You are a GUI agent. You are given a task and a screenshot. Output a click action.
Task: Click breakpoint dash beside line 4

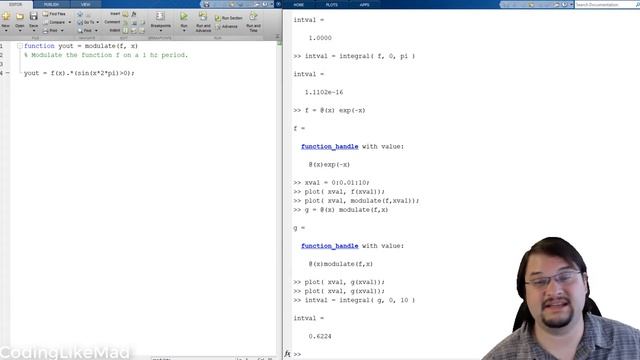click(7, 73)
